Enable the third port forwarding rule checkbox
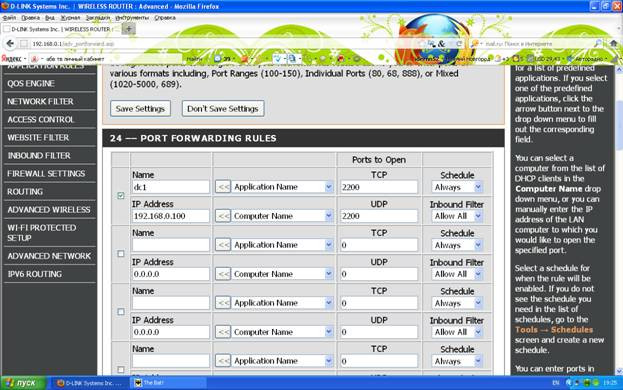Image resolution: width=623 pixels, height=390 pixels. (x=121, y=311)
